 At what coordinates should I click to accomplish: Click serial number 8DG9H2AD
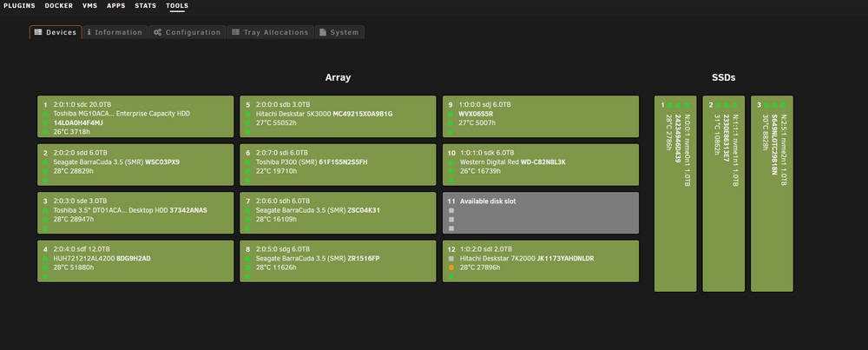click(x=134, y=259)
